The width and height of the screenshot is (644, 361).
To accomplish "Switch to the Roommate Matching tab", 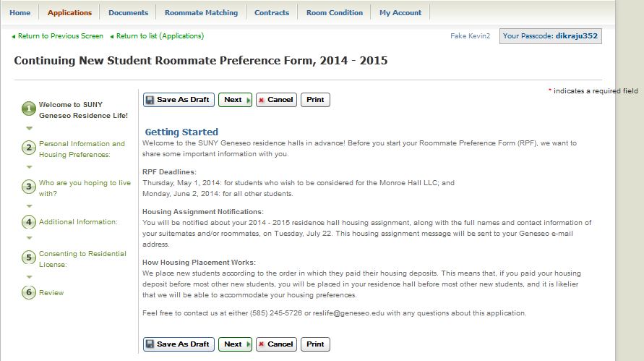I will pos(201,12).
